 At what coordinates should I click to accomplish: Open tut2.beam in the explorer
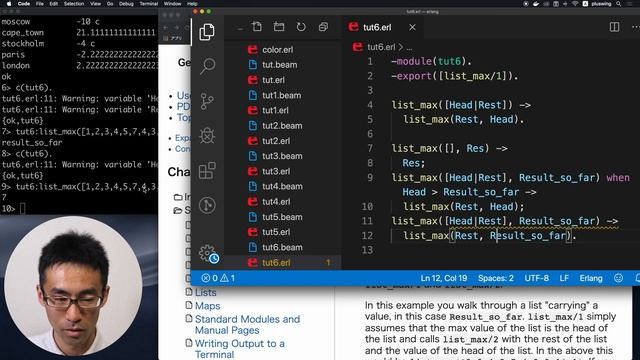point(282,125)
